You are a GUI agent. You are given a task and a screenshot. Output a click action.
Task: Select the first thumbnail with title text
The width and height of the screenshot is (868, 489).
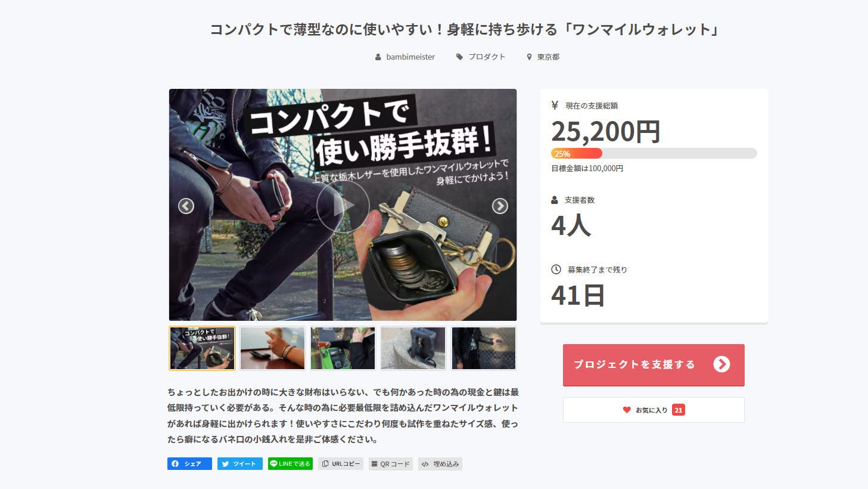click(202, 348)
